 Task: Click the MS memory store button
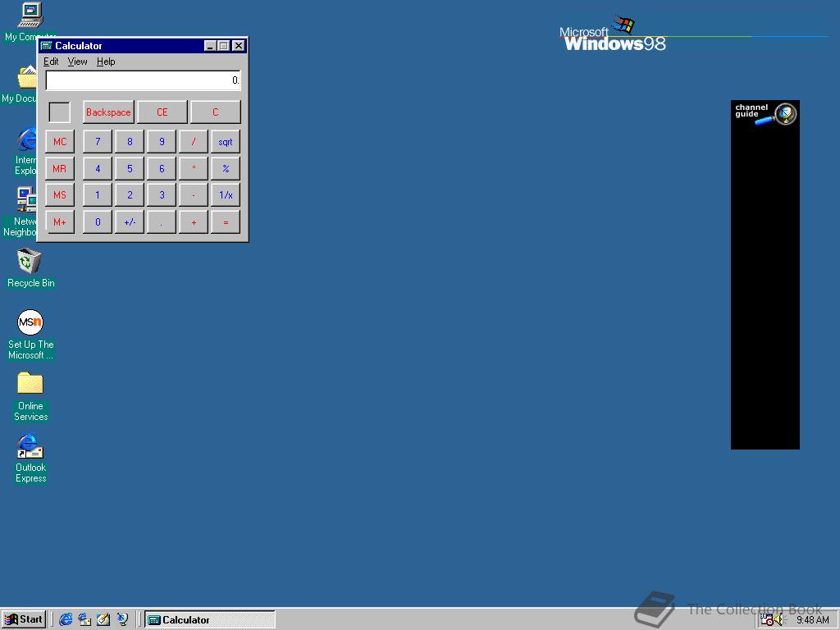click(60, 195)
